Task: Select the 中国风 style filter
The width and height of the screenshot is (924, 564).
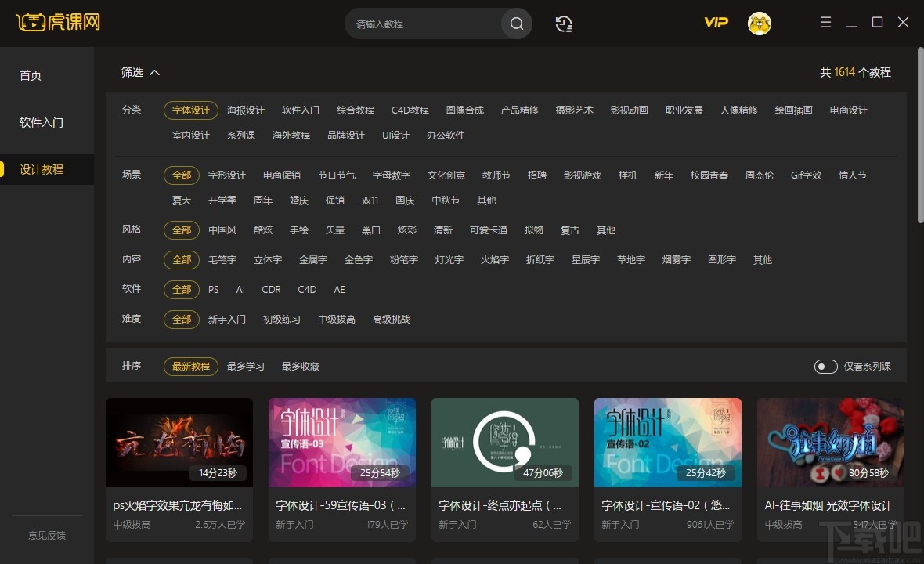Action: [222, 230]
